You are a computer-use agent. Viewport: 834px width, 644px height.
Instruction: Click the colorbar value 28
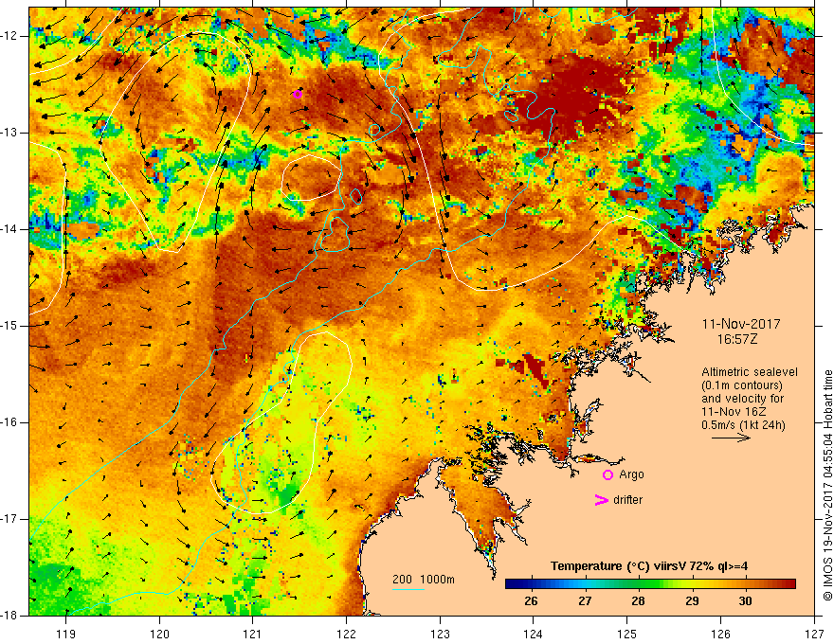tap(638, 601)
